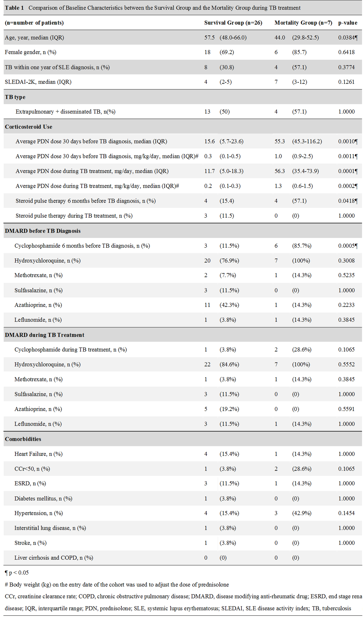The image size is (364, 618).
Task: Select the Comorbidities section heading
Action: [23, 439]
